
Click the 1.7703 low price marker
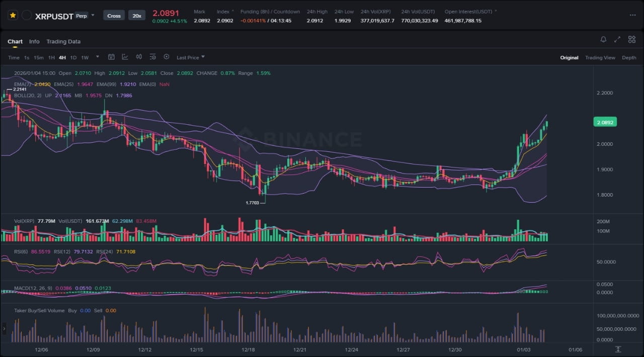click(252, 203)
